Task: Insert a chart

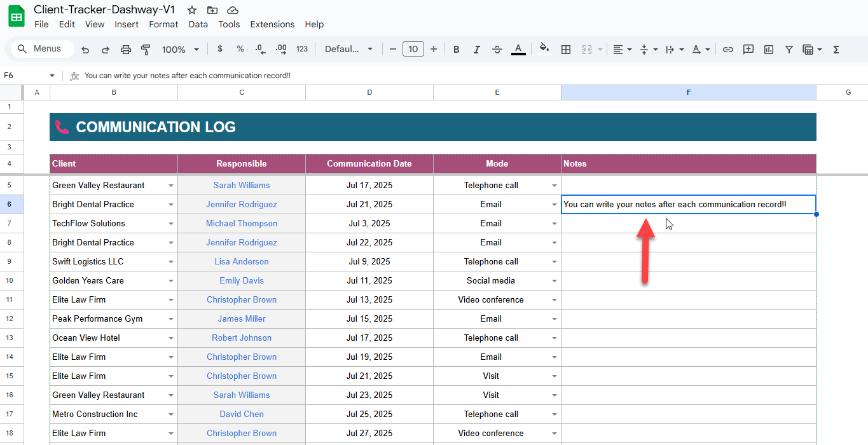Action: [x=769, y=49]
